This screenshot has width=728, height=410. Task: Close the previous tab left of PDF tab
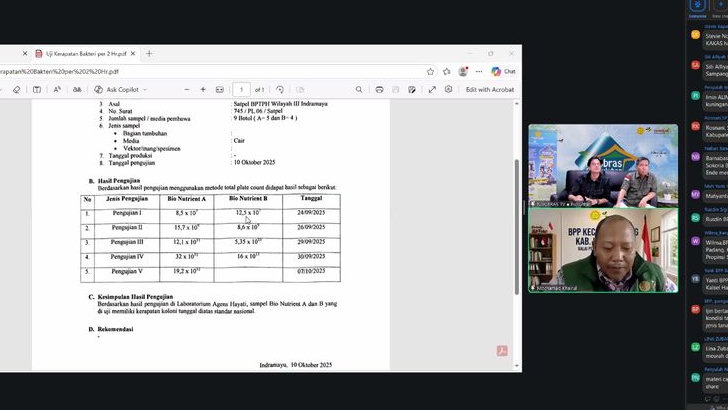click(x=25, y=54)
